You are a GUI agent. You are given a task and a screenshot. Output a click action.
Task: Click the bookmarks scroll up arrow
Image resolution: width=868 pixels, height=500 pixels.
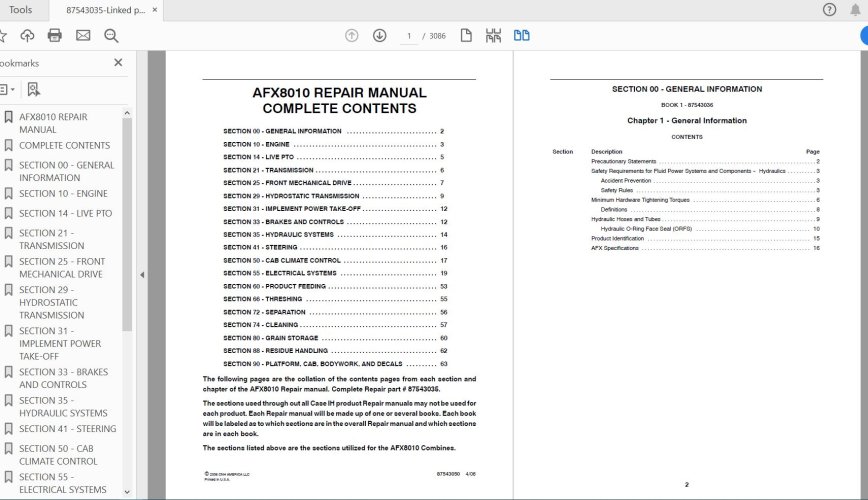click(x=127, y=113)
